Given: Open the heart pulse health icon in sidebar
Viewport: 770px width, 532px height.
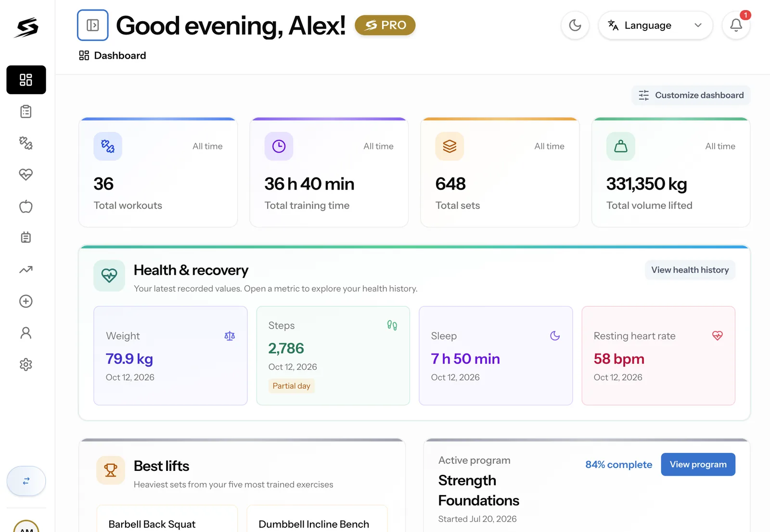Looking at the screenshot, I should (x=26, y=175).
